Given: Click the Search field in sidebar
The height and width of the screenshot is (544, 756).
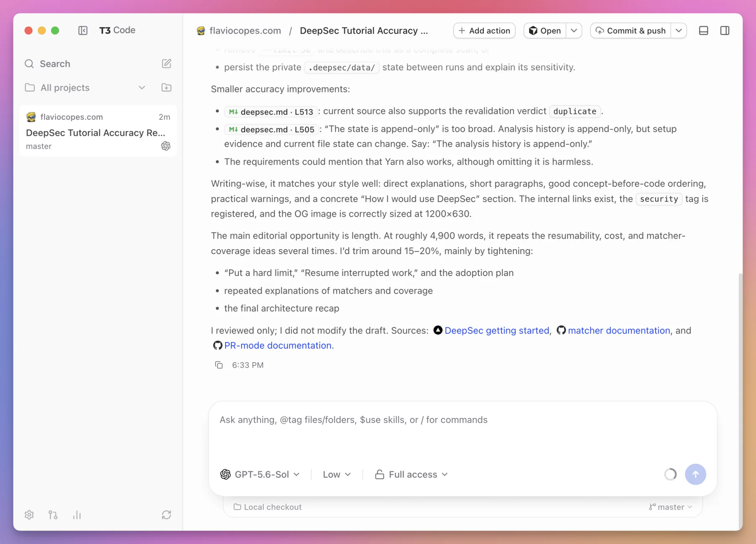Looking at the screenshot, I should [x=89, y=64].
